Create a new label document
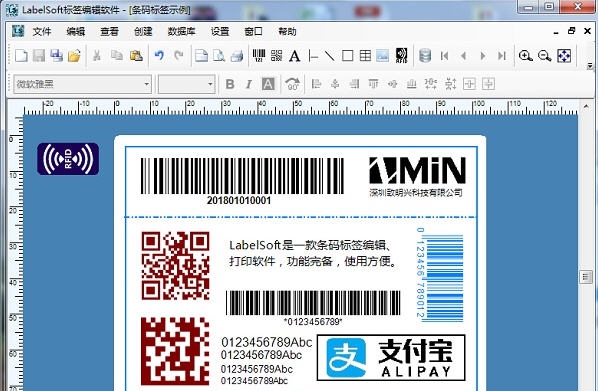Screen dimensions: 598x391 [21, 56]
